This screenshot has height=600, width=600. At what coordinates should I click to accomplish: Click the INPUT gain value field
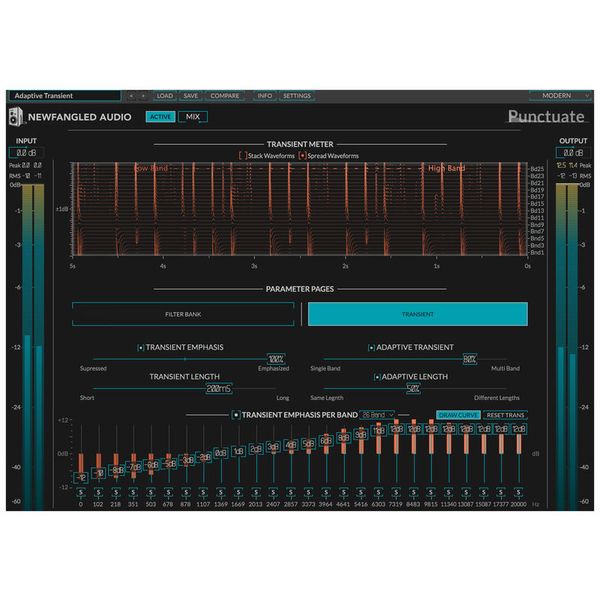pos(26,153)
